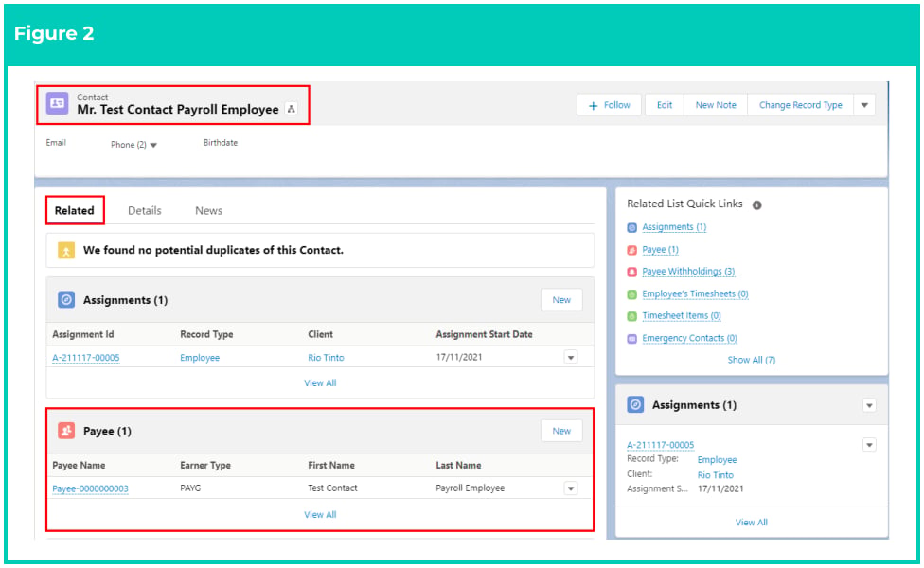Click the Payee Withholdings icon in Quick Links
Screen dimensions: 924x568
pos(631,272)
